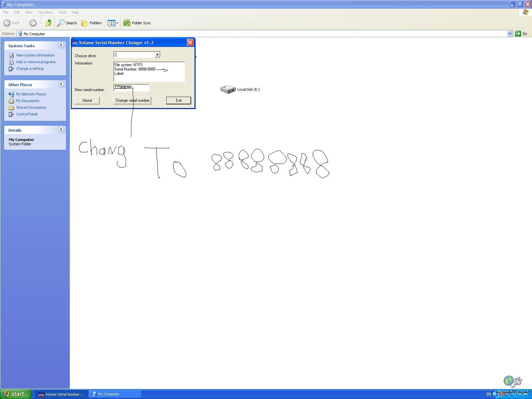Open the Help menu

pos(75,12)
